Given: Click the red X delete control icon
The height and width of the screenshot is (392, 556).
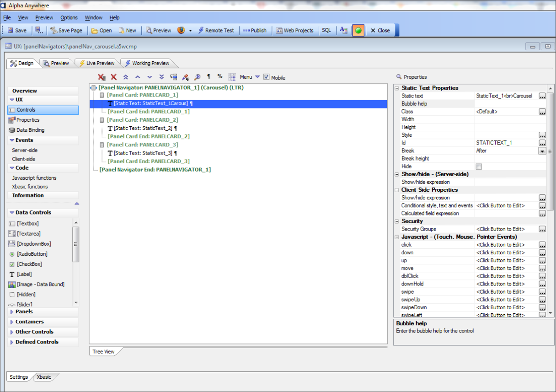Looking at the screenshot, I should (114, 77).
